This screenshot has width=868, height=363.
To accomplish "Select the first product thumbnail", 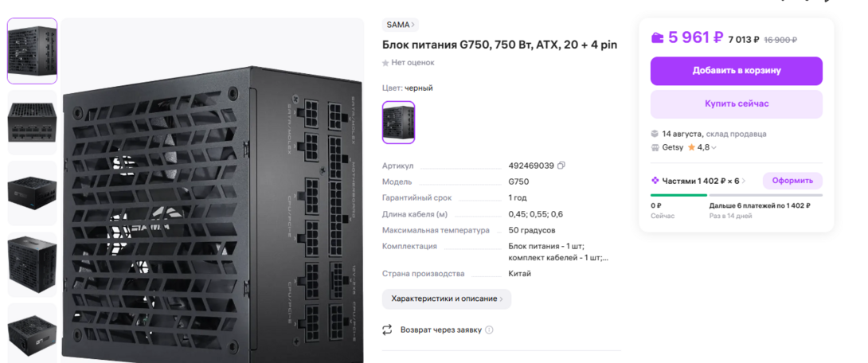I will click(32, 51).
